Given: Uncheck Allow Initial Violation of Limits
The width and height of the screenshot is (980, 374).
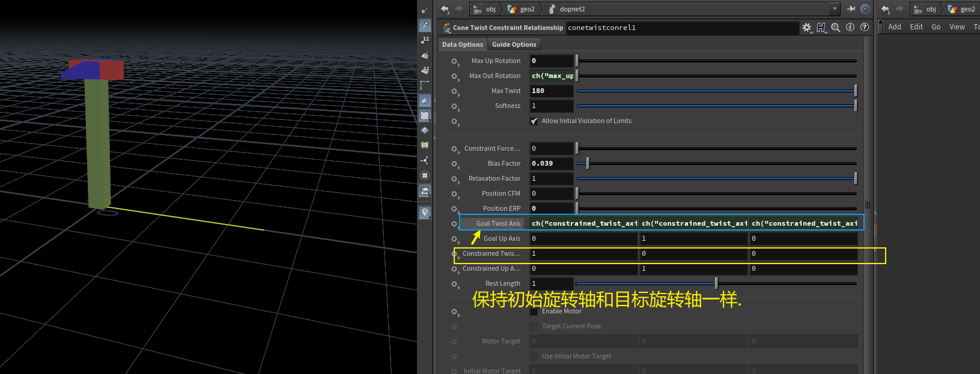Looking at the screenshot, I should pyautogui.click(x=534, y=121).
